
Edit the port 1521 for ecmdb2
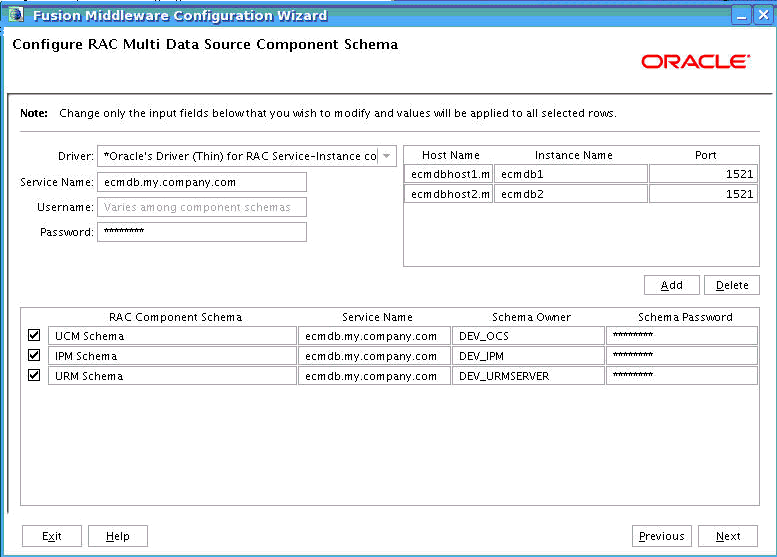[x=703, y=194]
